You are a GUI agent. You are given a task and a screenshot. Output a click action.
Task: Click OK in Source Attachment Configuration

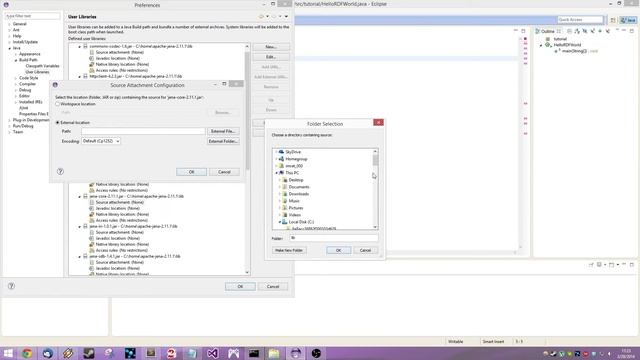(x=191, y=172)
